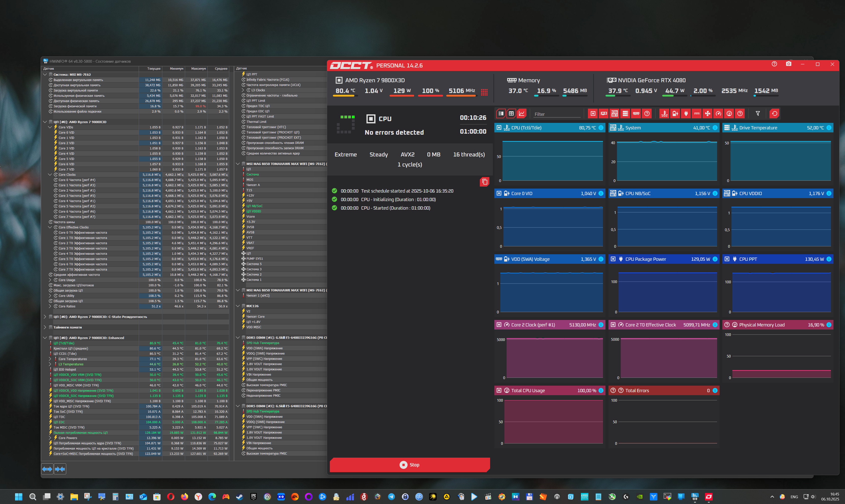Toggle the CPU sensor filter icon
The image size is (845, 504).
(593, 114)
